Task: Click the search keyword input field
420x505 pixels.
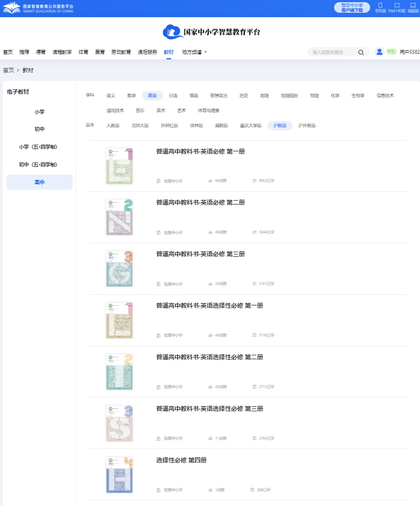Action: [x=332, y=52]
